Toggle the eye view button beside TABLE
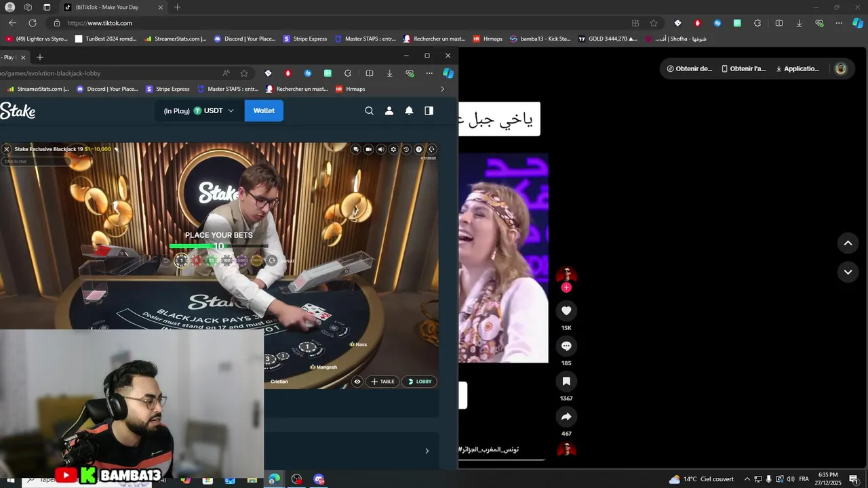868x488 pixels. coord(357,382)
